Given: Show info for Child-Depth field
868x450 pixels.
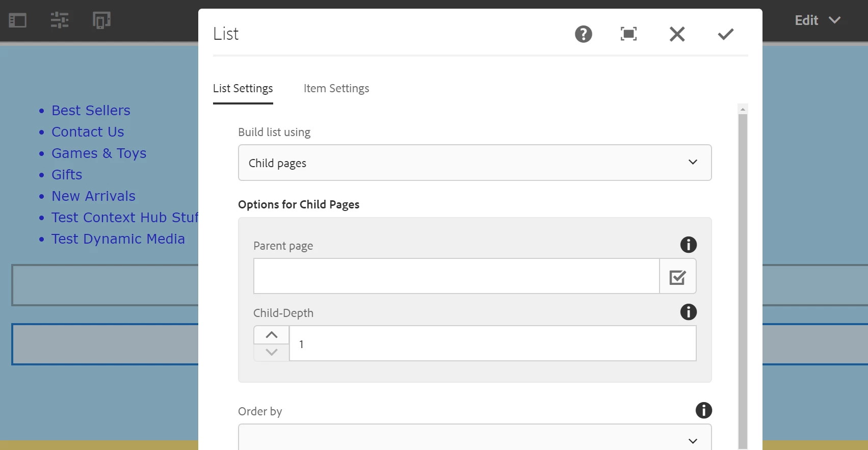Looking at the screenshot, I should 688,312.
